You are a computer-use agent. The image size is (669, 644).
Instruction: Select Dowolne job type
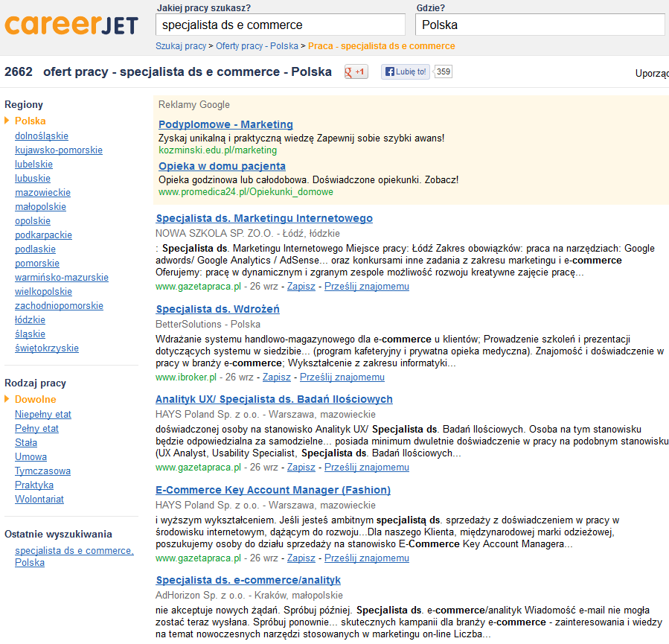tap(36, 399)
